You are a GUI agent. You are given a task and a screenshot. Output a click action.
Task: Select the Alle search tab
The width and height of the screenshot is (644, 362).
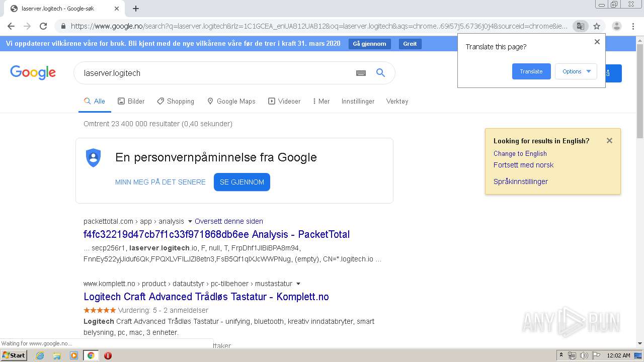click(x=95, y=101)
